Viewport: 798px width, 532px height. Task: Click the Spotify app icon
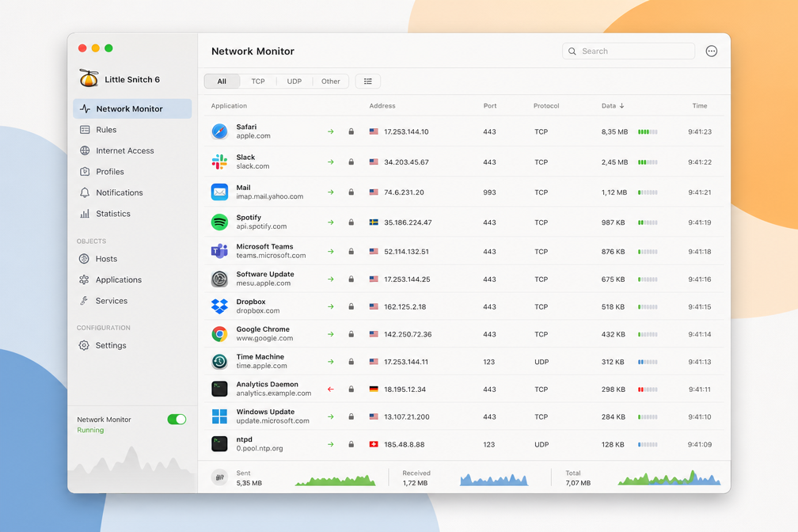[219, 222]
